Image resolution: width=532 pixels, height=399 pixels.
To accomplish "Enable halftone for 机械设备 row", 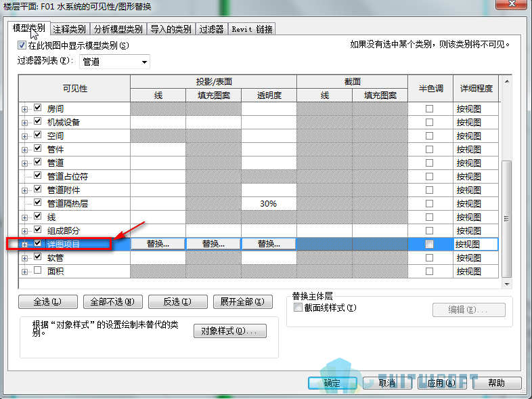I will click(x=430, y=122).
